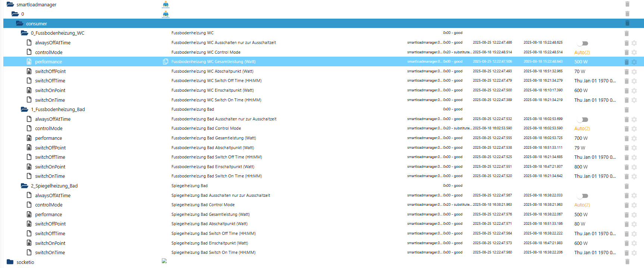Viewport: 644px width, 268px height.
Task: Expand the socketio folder
Action: (x=10, y=262)
